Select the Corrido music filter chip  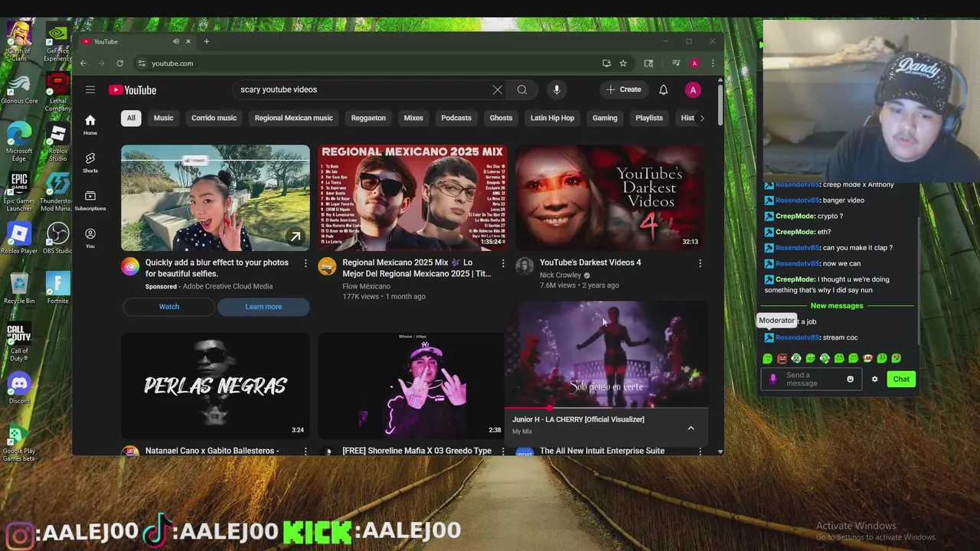(214, 118)
